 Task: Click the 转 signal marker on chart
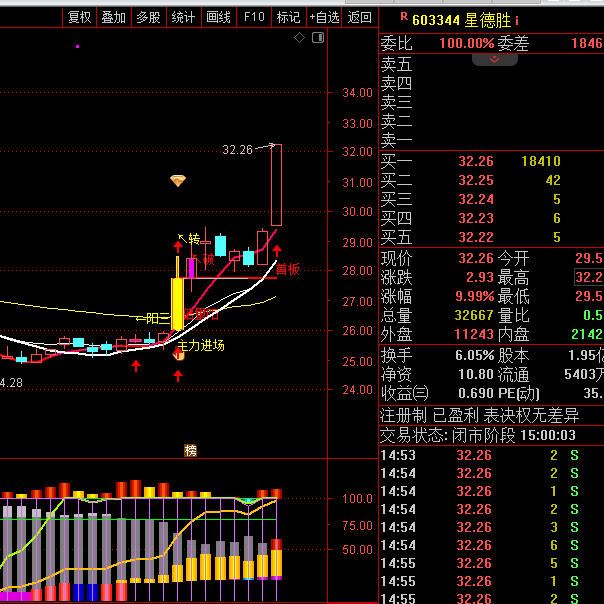point(194,238)
